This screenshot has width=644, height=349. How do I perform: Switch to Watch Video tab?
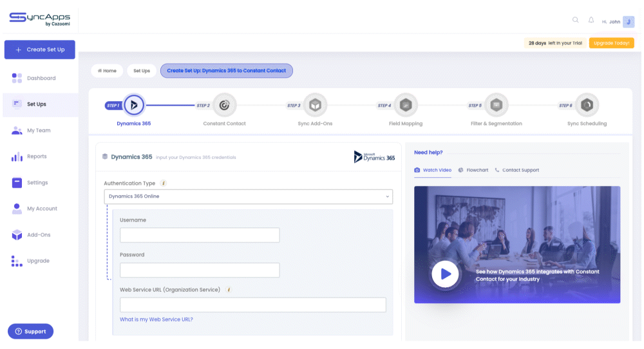(x=433, y=170)
